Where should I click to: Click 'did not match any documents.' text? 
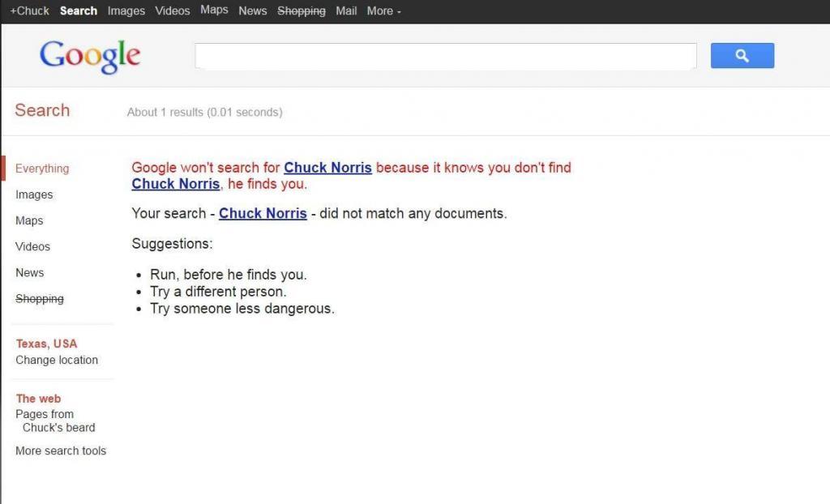[413, 213]
